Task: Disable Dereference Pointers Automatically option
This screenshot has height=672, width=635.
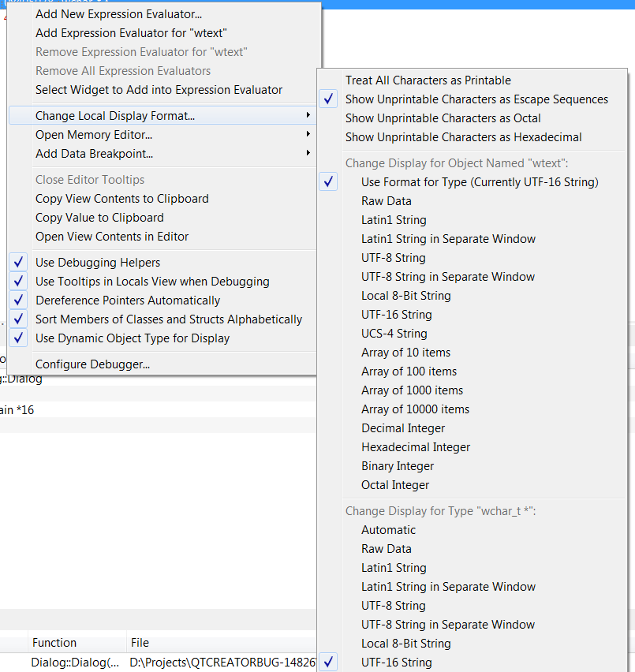Action: pos(128,301)
